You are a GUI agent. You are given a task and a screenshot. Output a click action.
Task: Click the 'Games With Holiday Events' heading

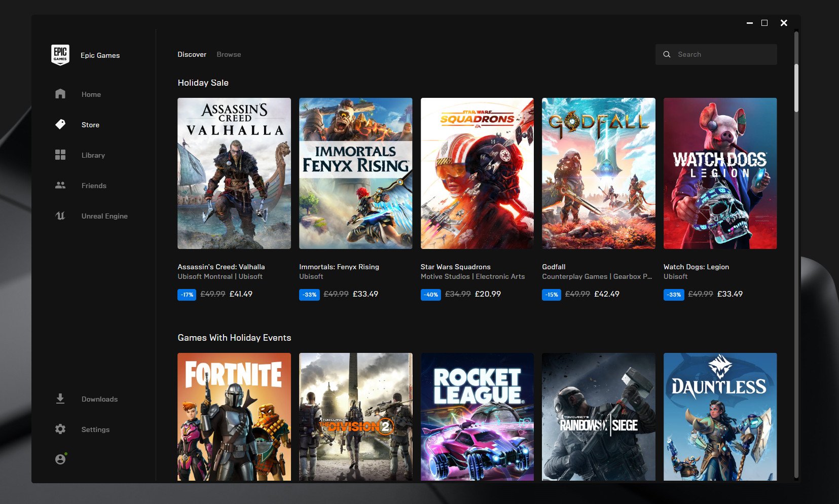234,338
